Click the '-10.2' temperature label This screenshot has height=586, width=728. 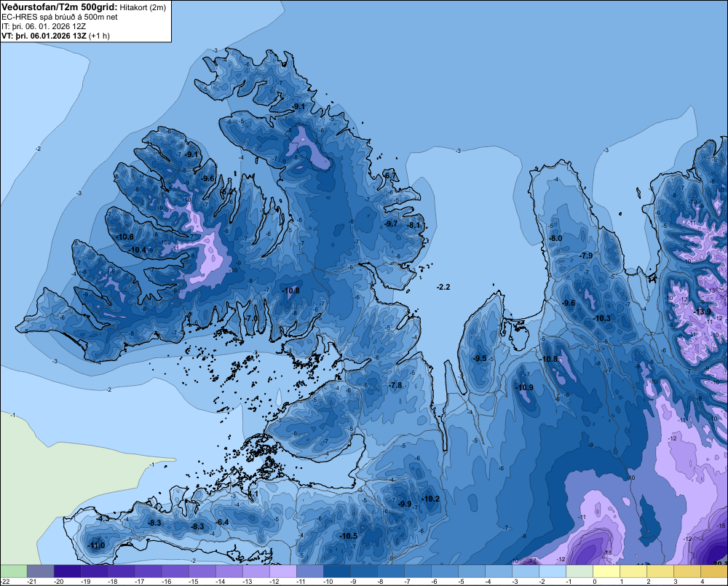(x=430, y=499)
